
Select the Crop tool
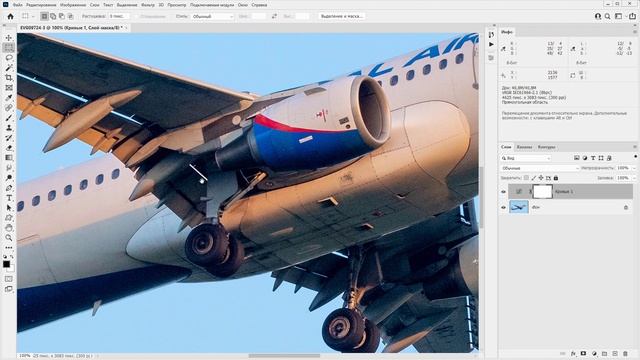click(9, 78)
